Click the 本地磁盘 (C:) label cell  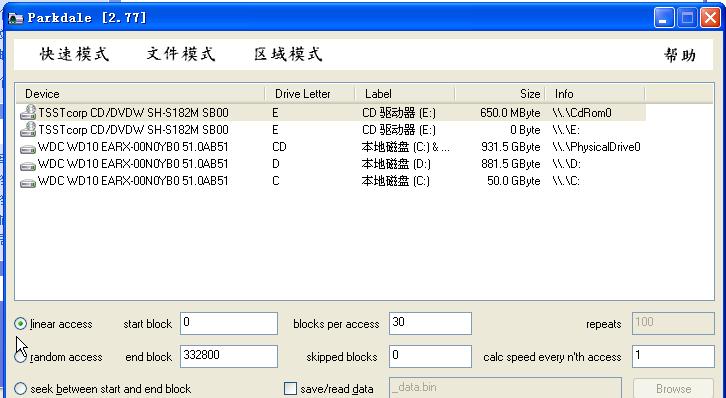(395, 180)
